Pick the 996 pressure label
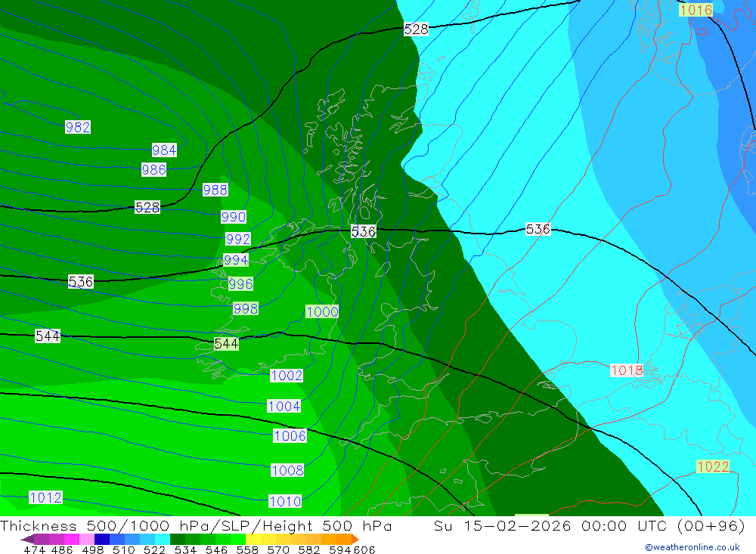The image size is (756, 554). [240, 284]
